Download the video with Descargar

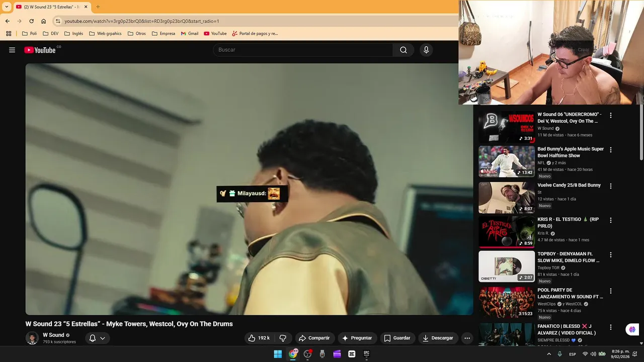[x=438, y=338]
